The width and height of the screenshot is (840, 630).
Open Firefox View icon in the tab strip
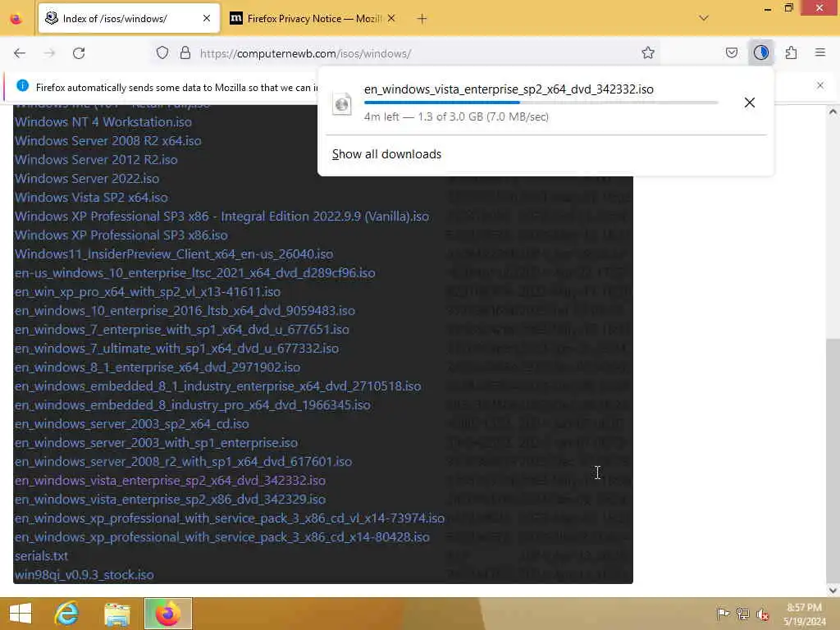pyautogui.click(x=16, y=19)
